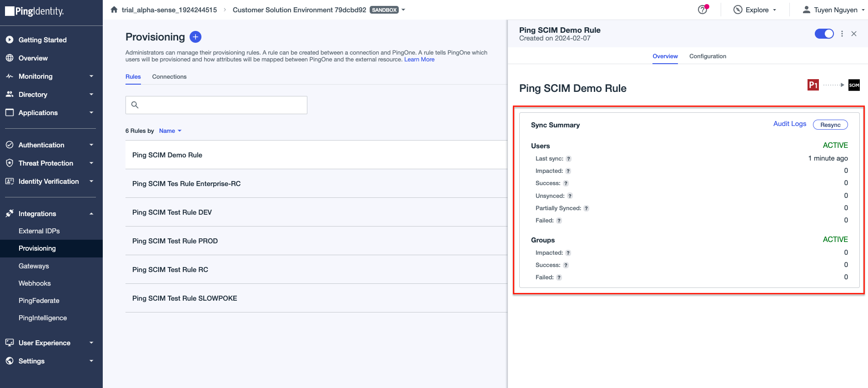
Task: Toggle the Ping SCIM Demo Rule enable switch
Action: pos(824,34)
